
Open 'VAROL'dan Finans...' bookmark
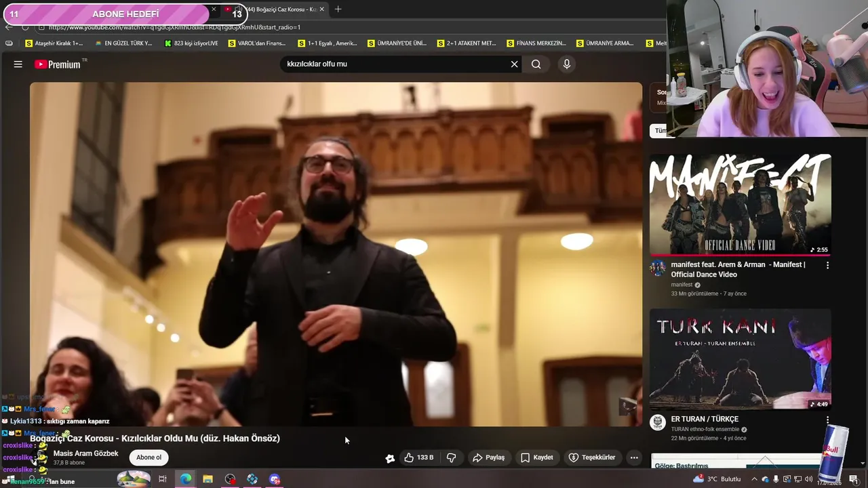257,43
